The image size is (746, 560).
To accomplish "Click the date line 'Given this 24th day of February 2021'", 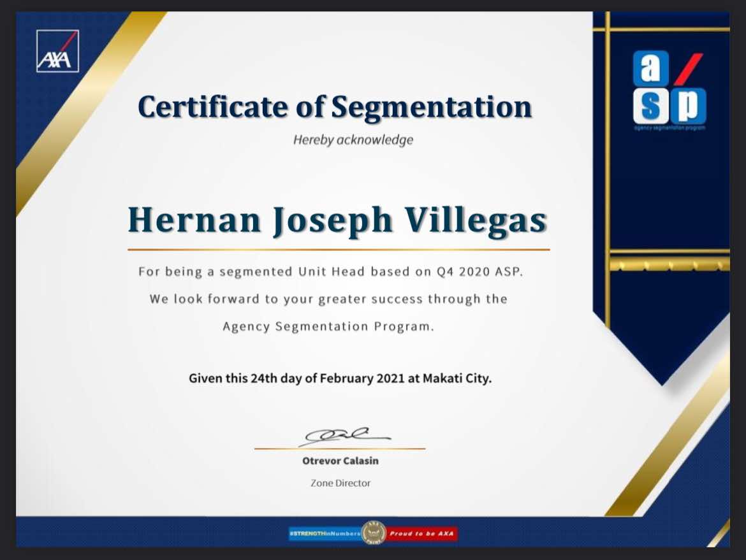I will coord(341,378).
